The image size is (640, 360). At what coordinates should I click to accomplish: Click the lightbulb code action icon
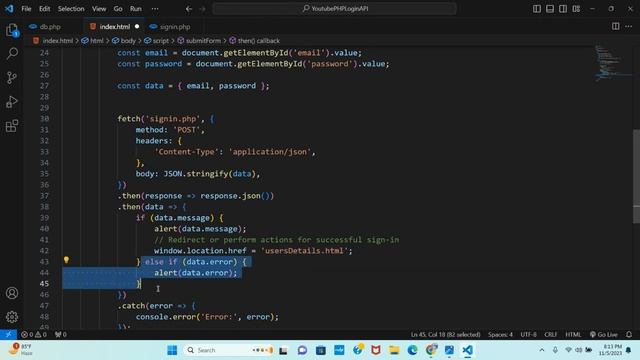(x=66, y=260)
